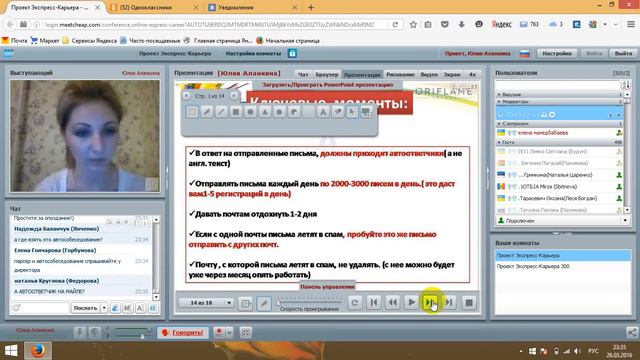Click the Выйти button in top bar
This screenshot has height=360, width=640.
(x=623, y=53)
